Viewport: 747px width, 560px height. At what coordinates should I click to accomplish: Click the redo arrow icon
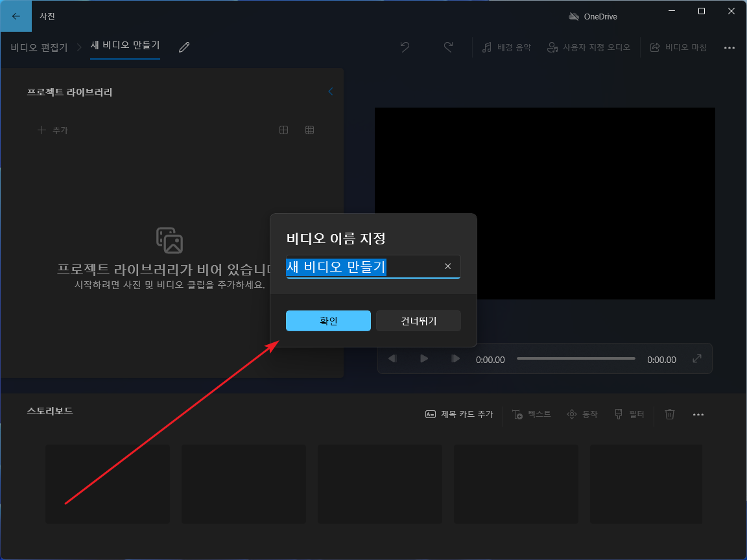point(448,47)
